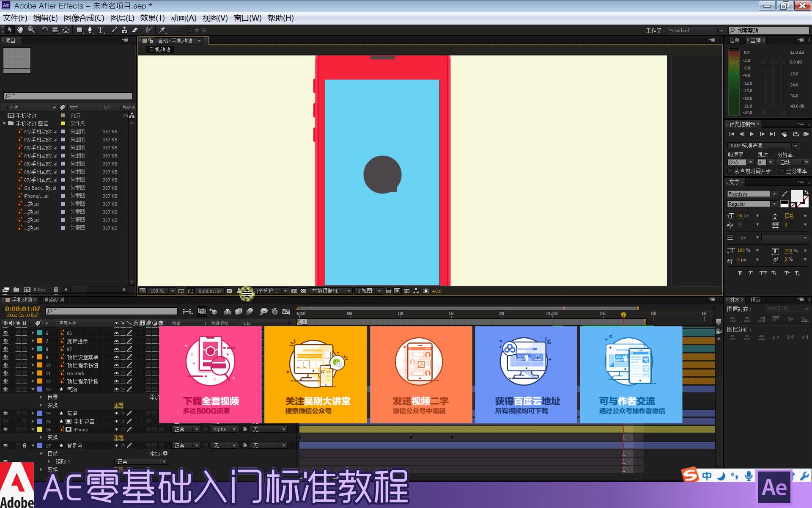812x508 pixels.
Task: Open the Fixedsys font dropdown
Action: pos(774,194)
